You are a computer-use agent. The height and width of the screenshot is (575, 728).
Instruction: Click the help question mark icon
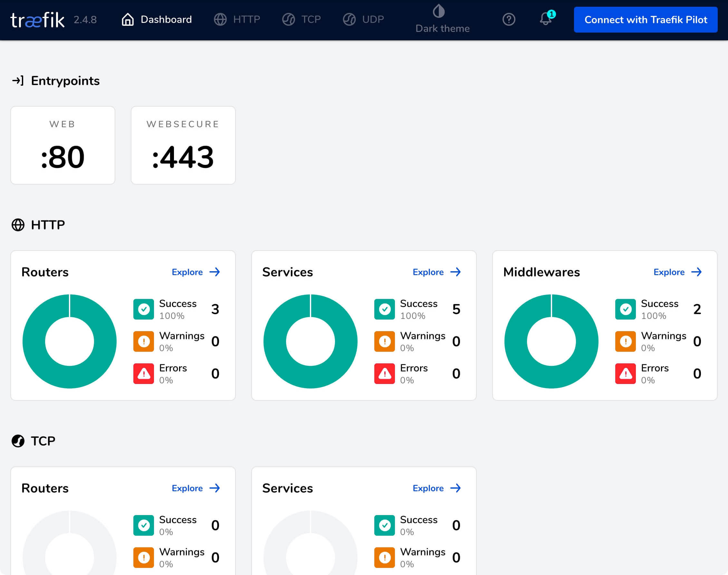pyautogui.click(x=509, y=20)
